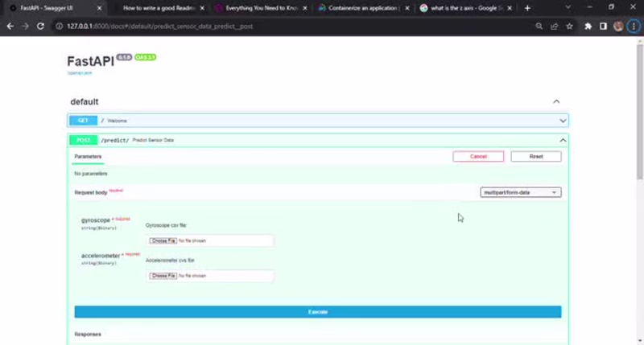Collapse the default section chevron
This screenshot has width=644, height=345.
point(556,101)
